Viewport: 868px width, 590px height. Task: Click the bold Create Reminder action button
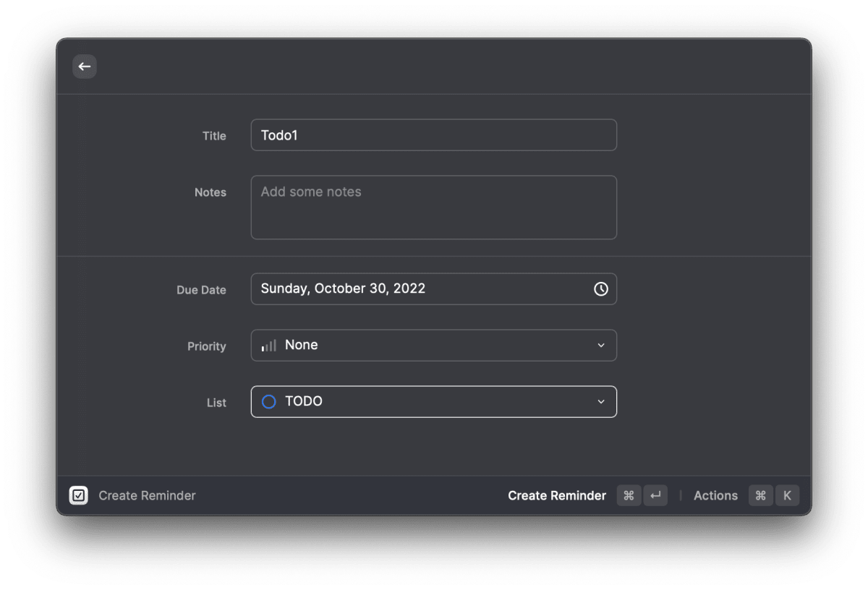coord(557,495)
